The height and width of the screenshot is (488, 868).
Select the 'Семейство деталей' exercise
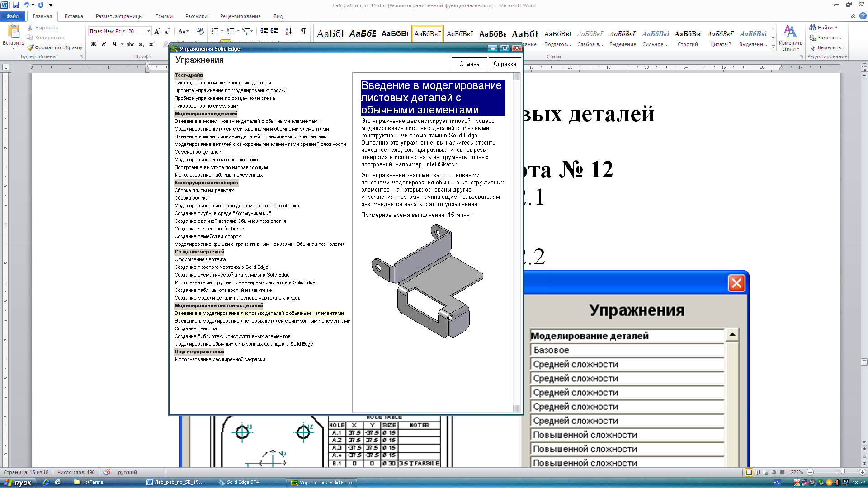point(198,152)
